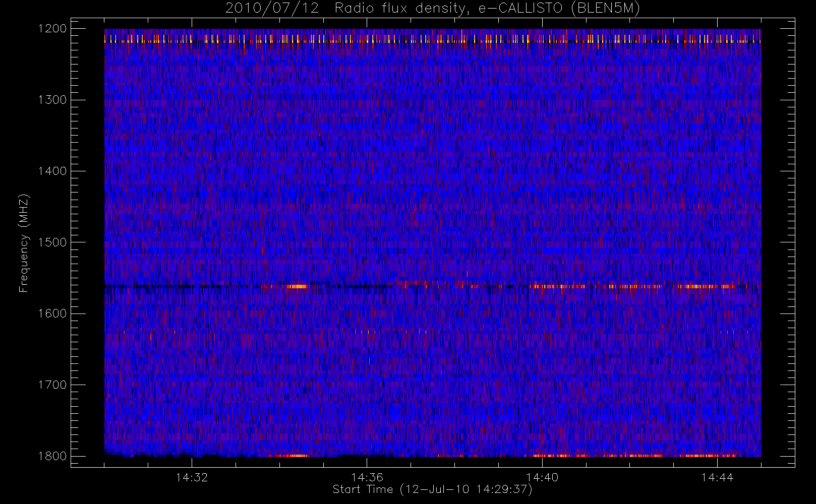Click the plot title '2010/07/12 Radio flux density'
816x504 pixels.
(x=433, y=9)
